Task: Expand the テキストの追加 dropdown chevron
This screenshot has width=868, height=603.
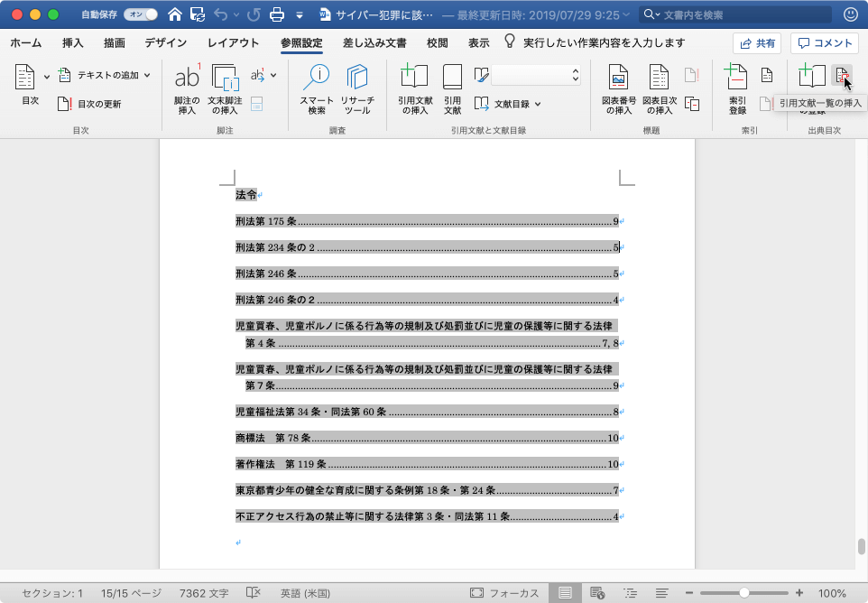Action: click(x=147, y=75)
